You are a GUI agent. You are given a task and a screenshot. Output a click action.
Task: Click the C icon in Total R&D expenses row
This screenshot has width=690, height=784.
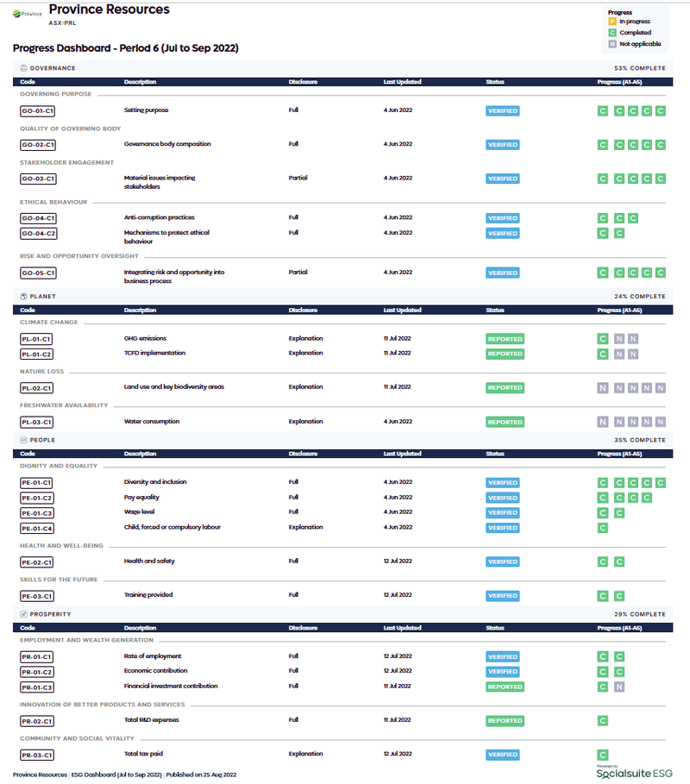pos(603,720)
